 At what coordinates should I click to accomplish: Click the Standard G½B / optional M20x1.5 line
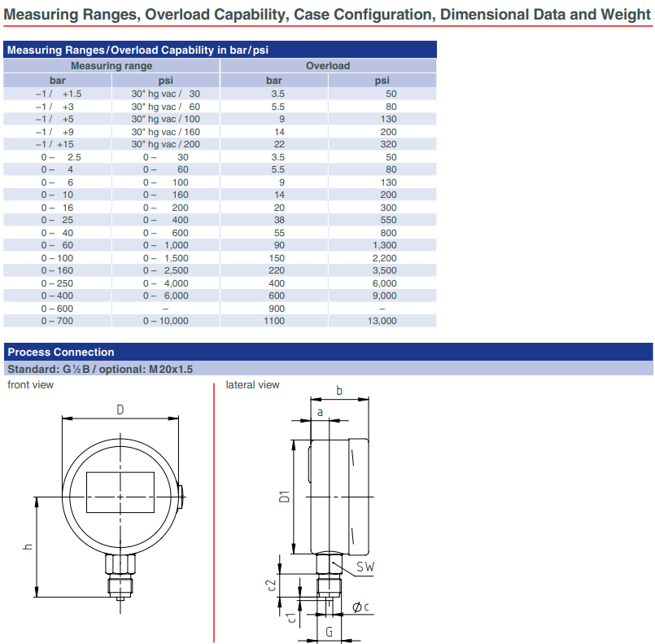(100, 370)
